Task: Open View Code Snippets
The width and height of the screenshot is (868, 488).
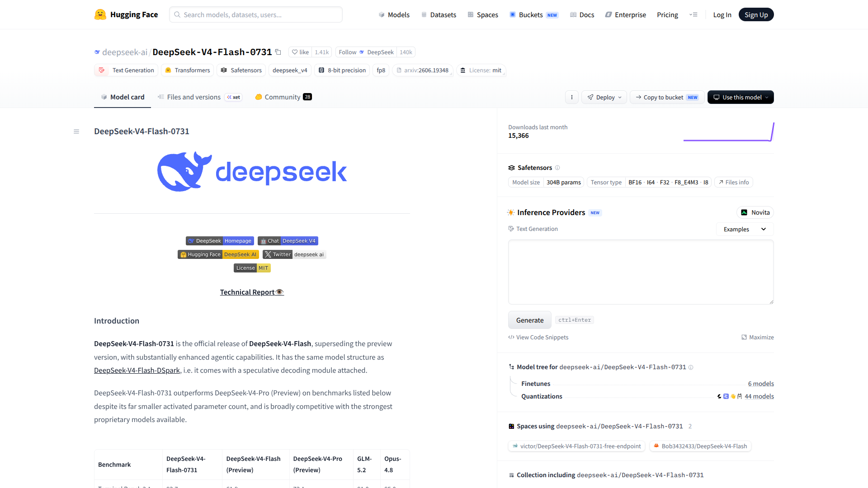Action: coord(538,337)
